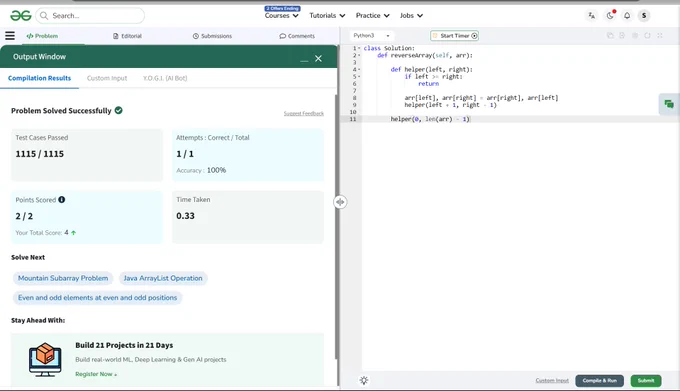Click the green Submit button

pyautogui.click(x=646, y=381)
